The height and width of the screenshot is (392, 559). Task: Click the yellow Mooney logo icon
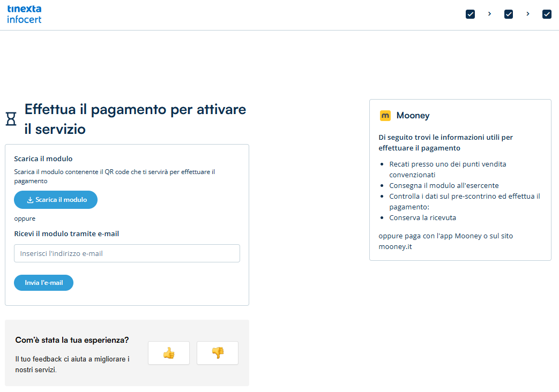point(385,116)
